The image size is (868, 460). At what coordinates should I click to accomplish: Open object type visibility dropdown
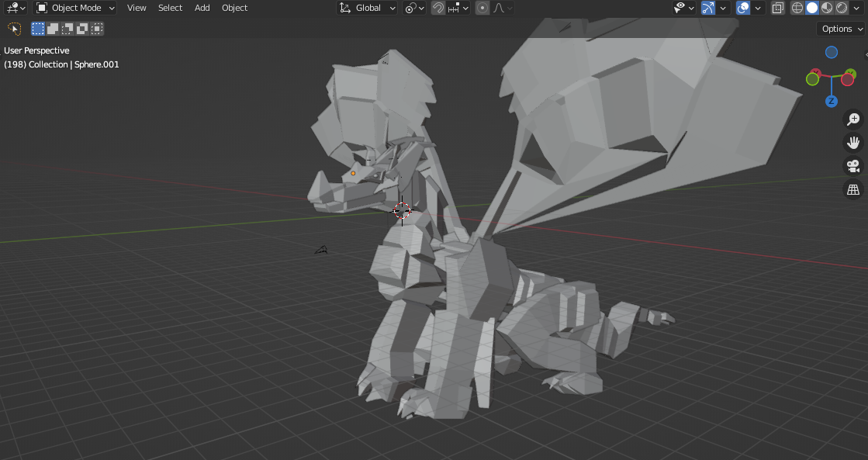(x=684, y=8)
